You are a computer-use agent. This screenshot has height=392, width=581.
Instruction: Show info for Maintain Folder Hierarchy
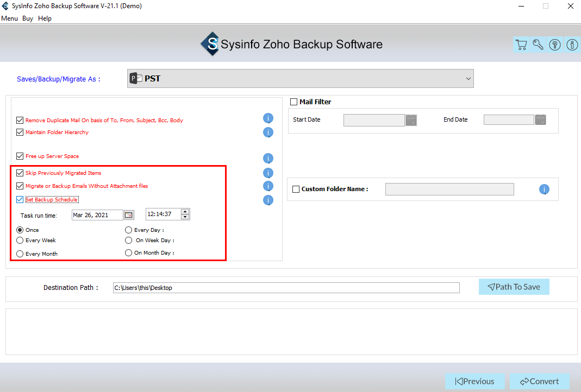coord(268,132)
